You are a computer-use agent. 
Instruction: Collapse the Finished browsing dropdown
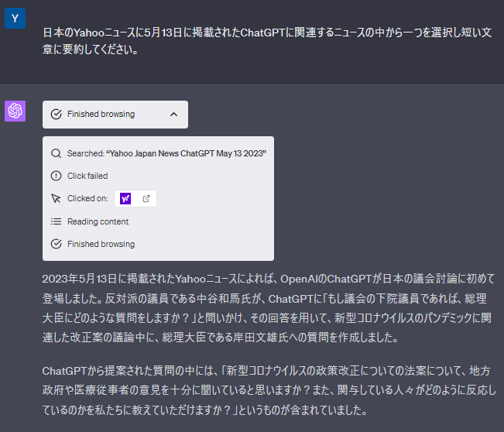coord(115,115)
